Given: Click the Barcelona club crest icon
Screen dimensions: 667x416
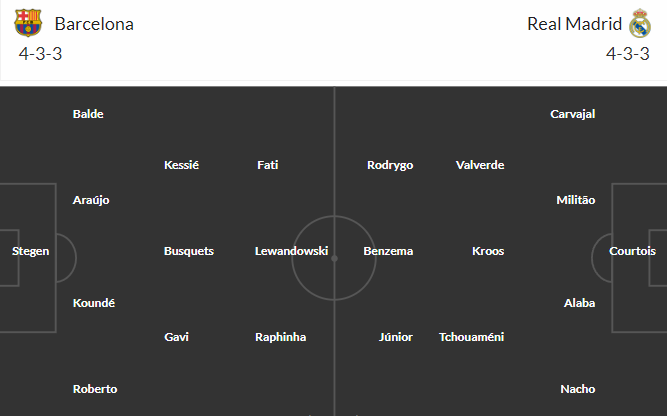Looking at the screenshot, I should (x=28, y=23).
